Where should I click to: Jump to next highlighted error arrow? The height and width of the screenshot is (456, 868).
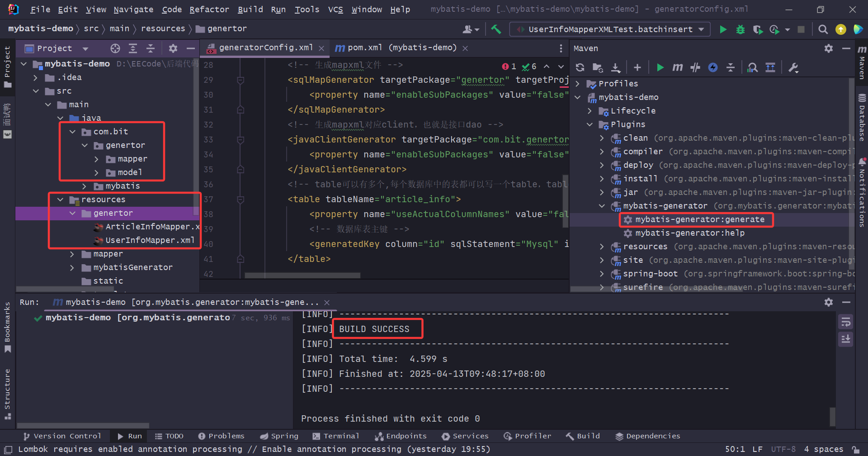(x=561, y=66)
